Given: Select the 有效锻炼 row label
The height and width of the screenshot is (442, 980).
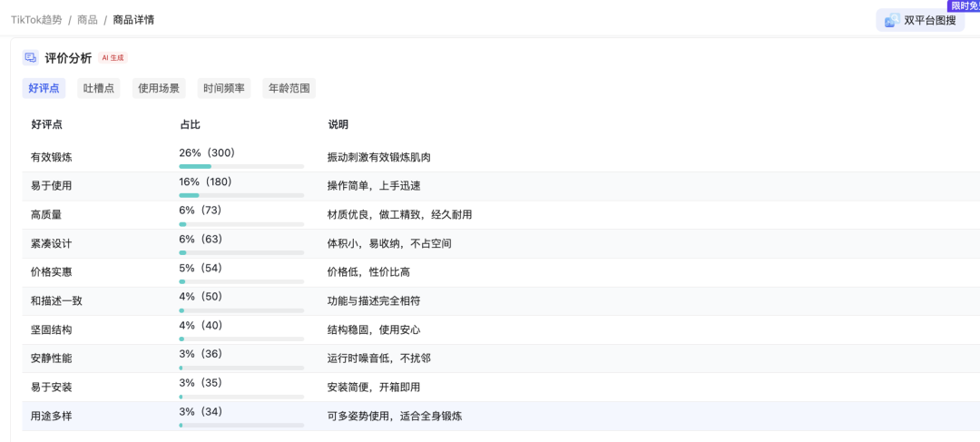Looking at the screenshot, I should click(51, 158).
